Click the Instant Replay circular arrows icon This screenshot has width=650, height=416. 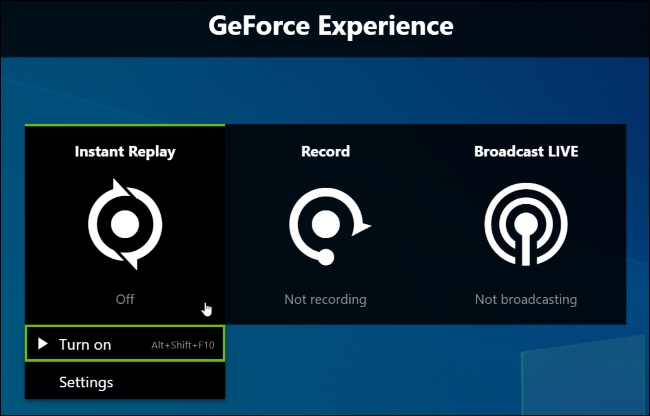[x=125, y=225]
